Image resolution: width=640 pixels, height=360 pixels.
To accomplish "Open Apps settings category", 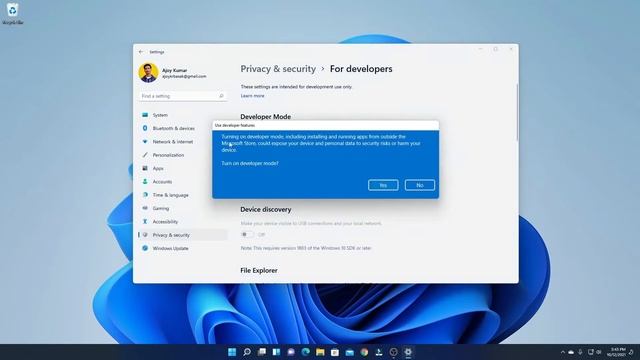I will pos(182,168).
